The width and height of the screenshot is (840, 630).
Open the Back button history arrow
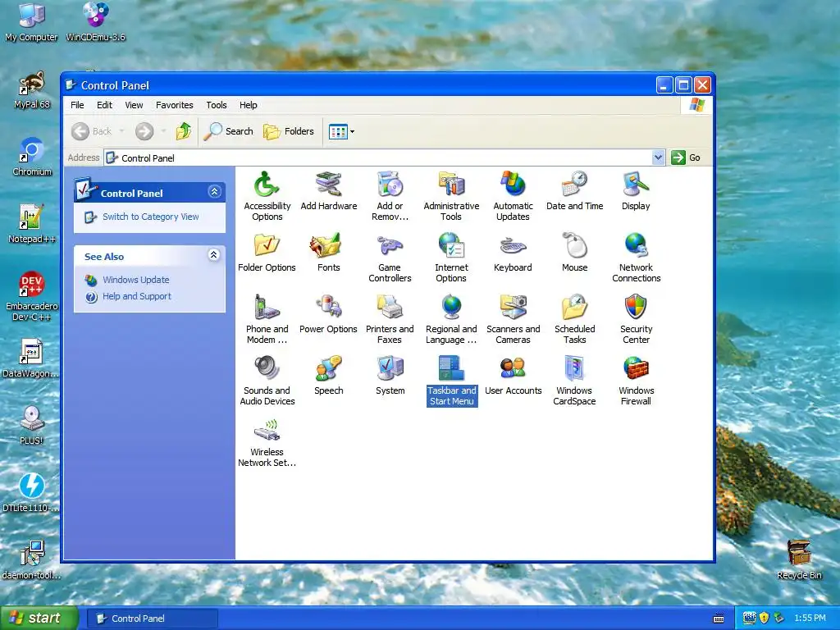click(122, 131)
